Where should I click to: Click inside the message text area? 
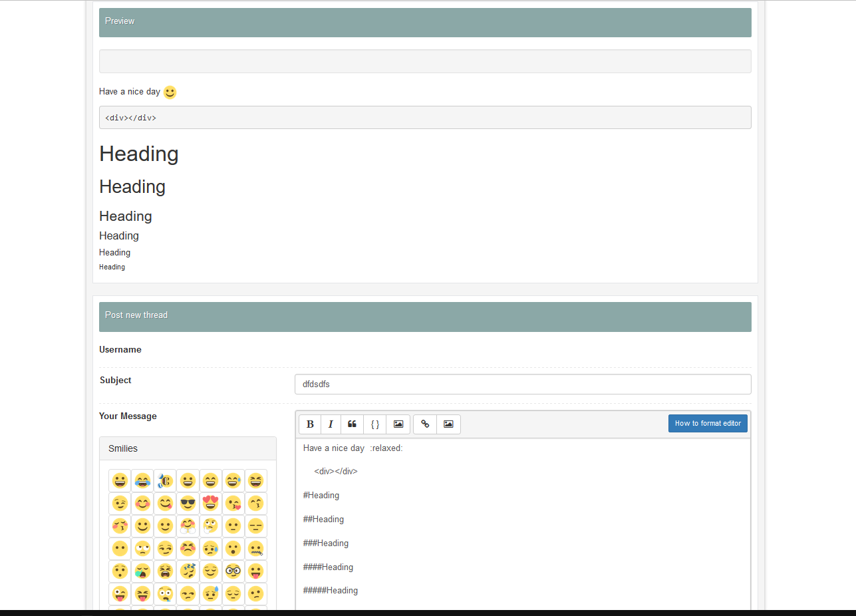[x=523, y=524]
